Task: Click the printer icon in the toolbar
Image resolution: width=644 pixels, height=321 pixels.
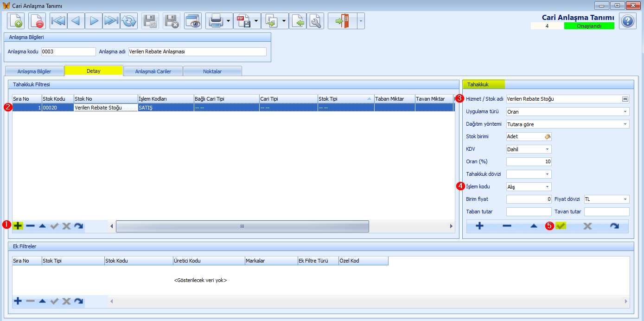Action: (x=216, y=21)
